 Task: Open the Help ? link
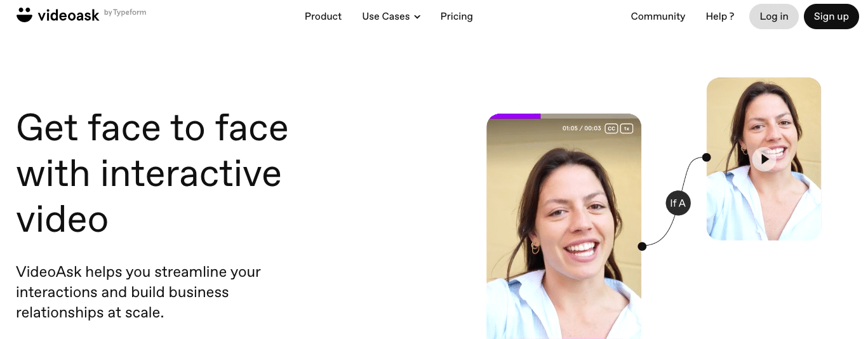click(x=720, y=17)
